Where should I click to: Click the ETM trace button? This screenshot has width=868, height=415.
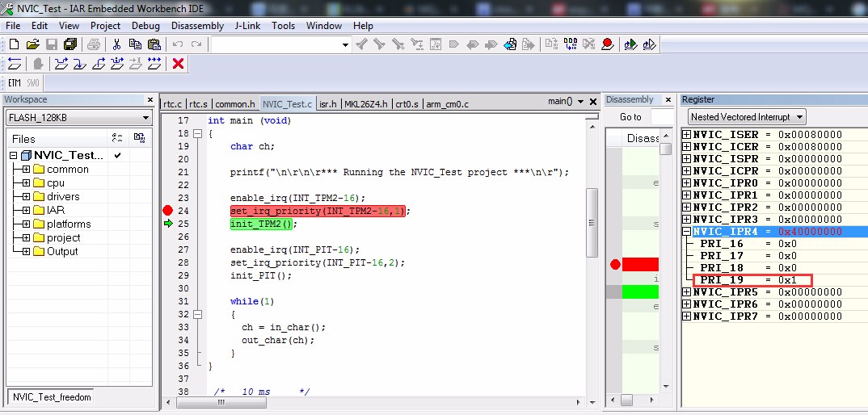click(x=15, y=83)
